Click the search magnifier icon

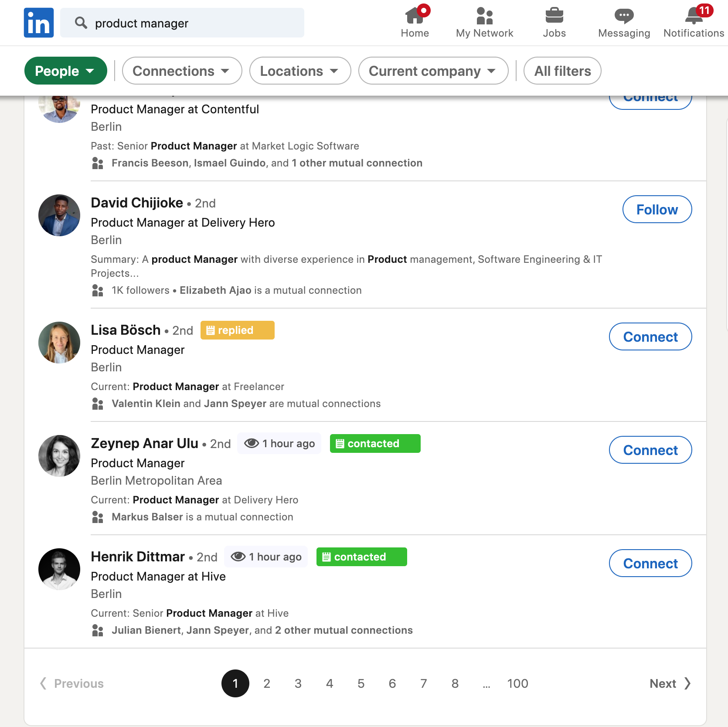tap(81, 23)
